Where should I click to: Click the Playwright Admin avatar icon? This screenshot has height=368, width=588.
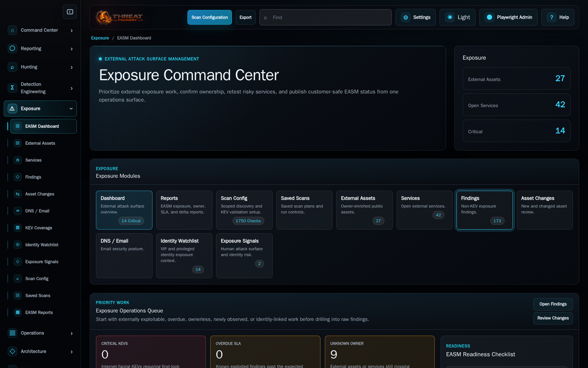coord(490,17)
